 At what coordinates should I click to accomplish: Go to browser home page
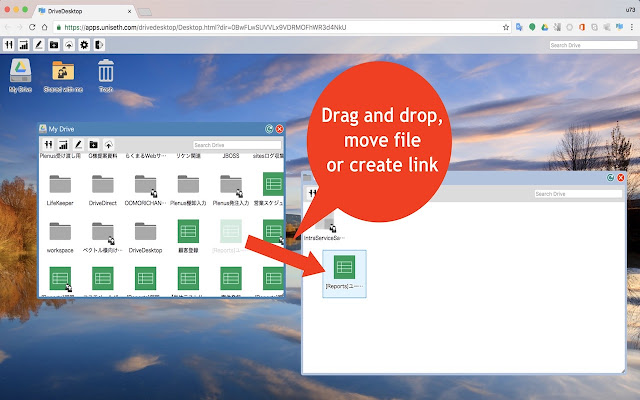point(44,27)
